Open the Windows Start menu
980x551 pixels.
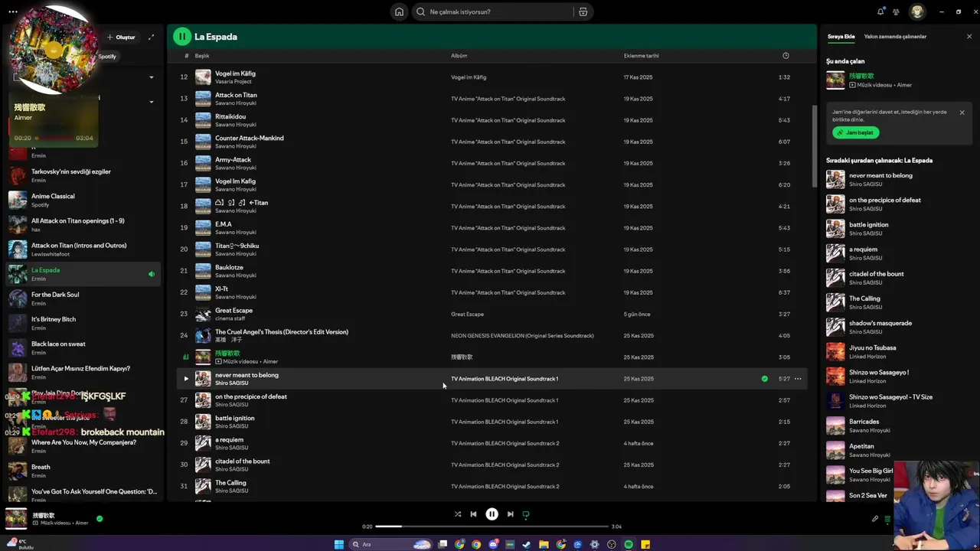pos(339,544)
